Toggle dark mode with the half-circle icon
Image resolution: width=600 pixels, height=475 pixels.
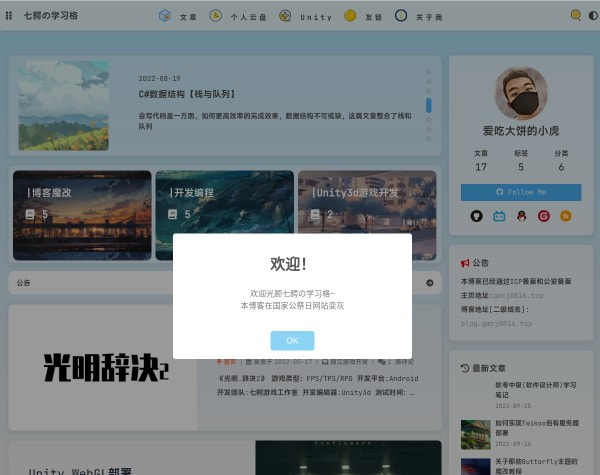point(591,16)
